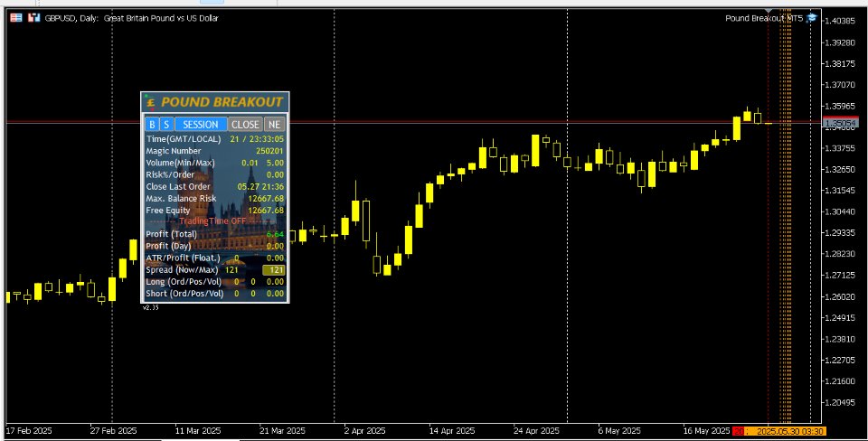Click the 24 Apr 2025 date on time axis
Image resolution: width=868 pixels, height=441 pixels.
pos(534,430)
